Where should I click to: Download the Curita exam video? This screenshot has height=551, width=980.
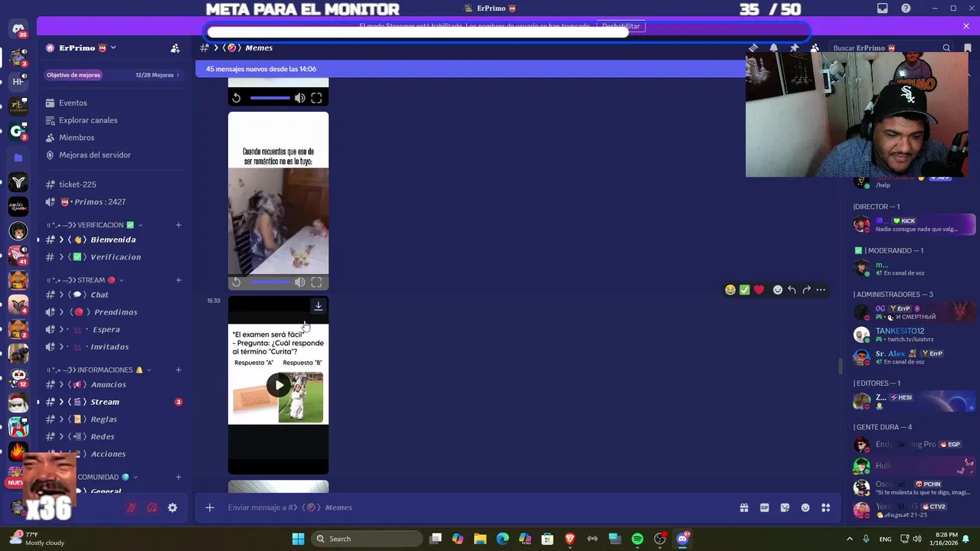pos(318,306)
